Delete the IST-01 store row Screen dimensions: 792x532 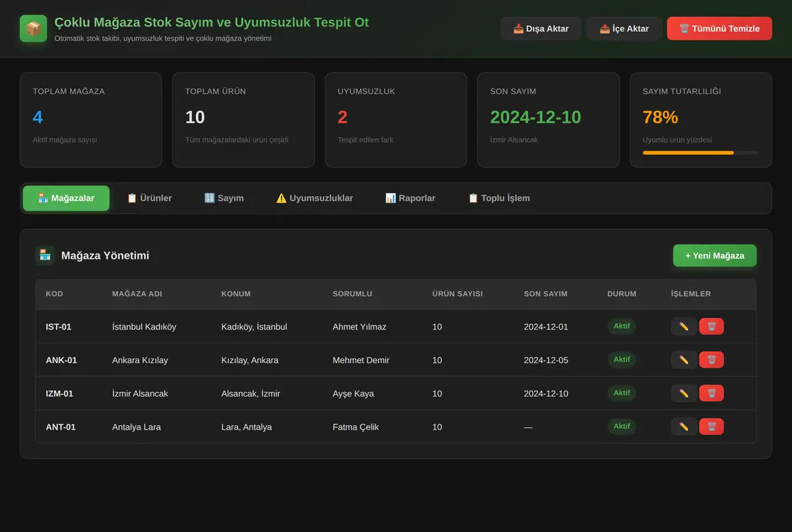(x=711, y=327)
